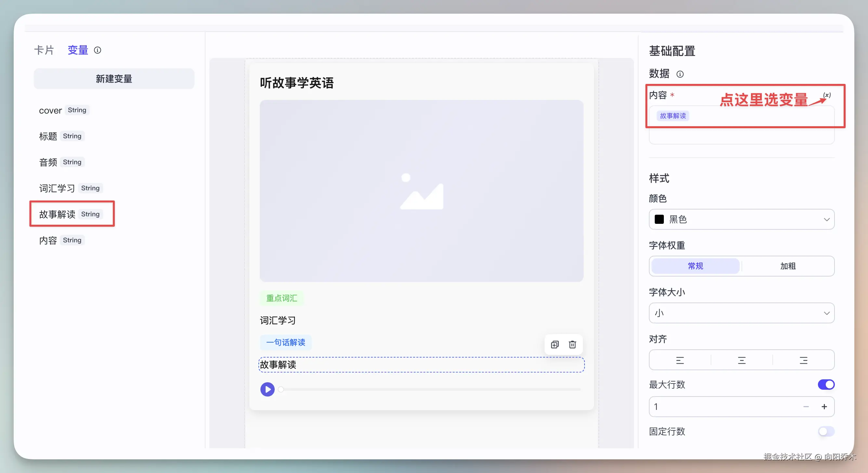This screenshot has height=473, width=868.
Task: Click the trash delete icon
Action: tap(572, 344)
